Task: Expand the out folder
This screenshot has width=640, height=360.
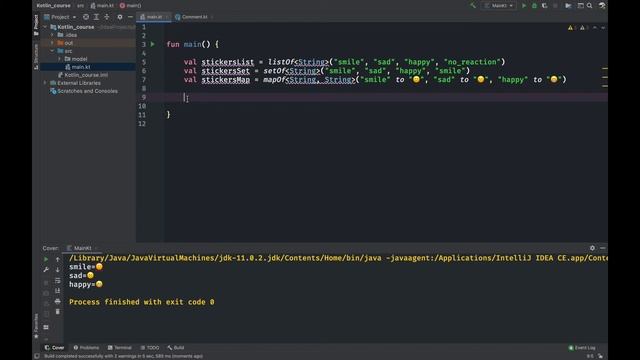Action: pyautogui.click(x=52, y=43)
